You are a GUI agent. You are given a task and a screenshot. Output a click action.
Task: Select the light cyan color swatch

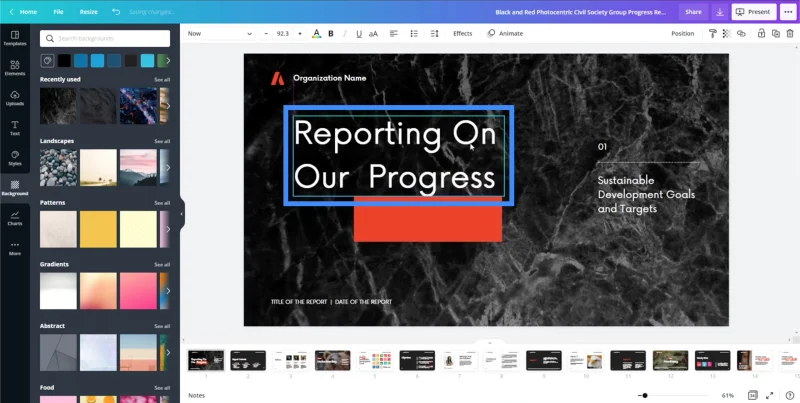(x=147, y=61)
